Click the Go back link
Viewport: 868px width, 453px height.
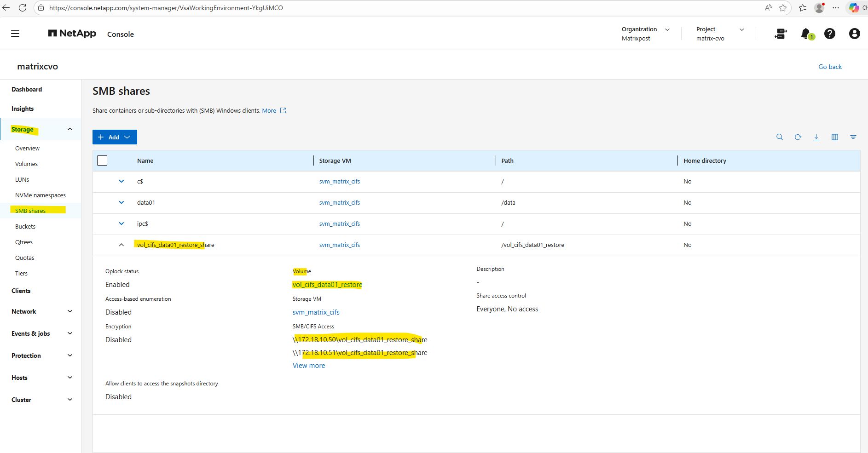[830, 67]
